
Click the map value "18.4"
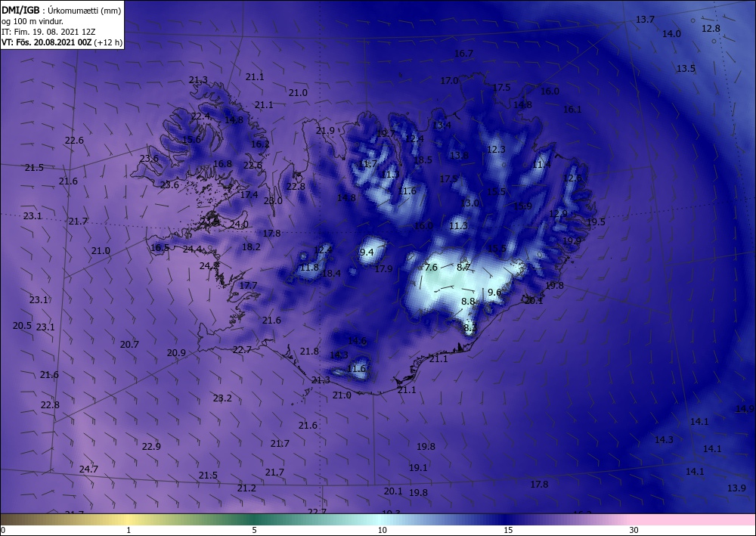[x=331, y=274]
